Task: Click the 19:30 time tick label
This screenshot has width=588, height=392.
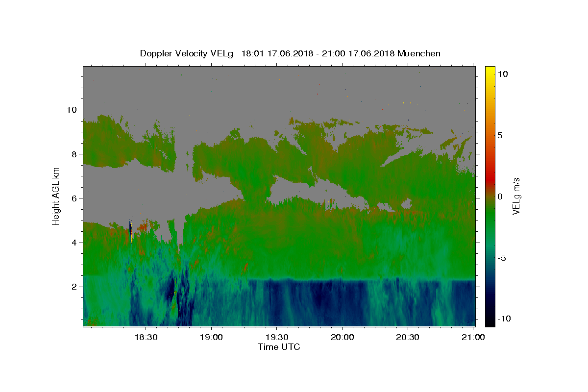Action: 277,337
